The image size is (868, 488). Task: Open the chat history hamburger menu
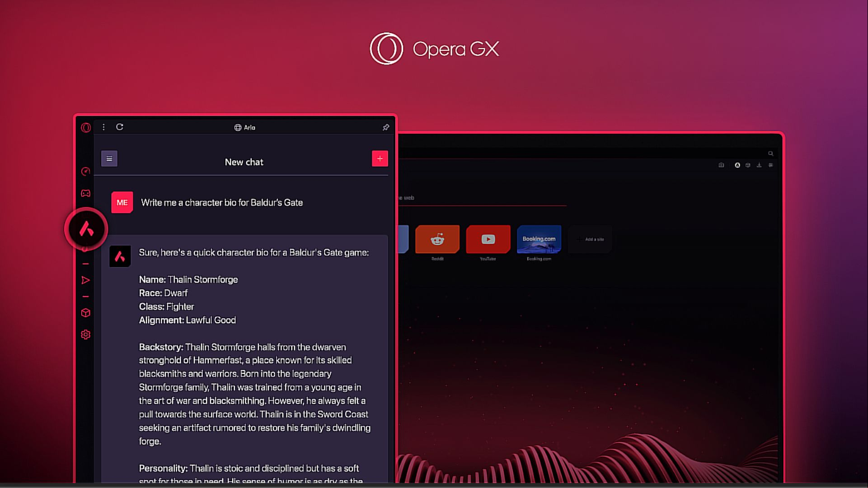tap(109, 159)
